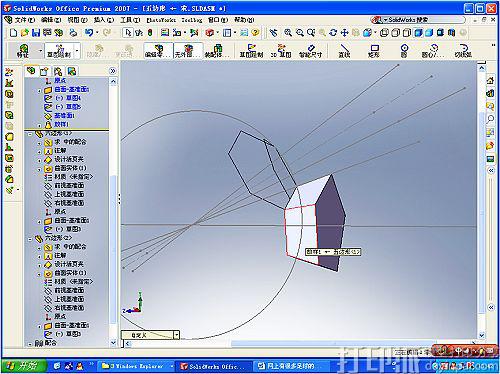500x374 pixels.
Task: Click the Pan view icon in toolbar
Action: [x=344, y=33]
